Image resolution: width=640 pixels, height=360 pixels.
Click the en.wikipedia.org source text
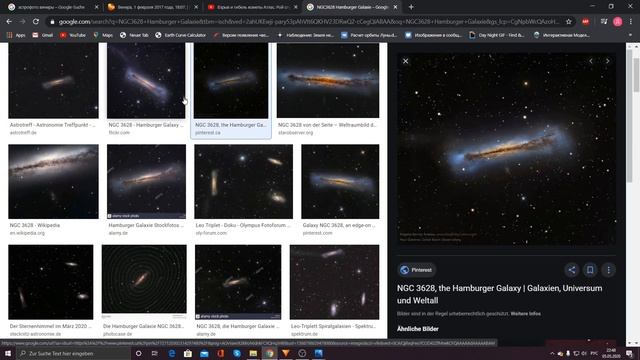pyautogui.click(x=27, y=233)
